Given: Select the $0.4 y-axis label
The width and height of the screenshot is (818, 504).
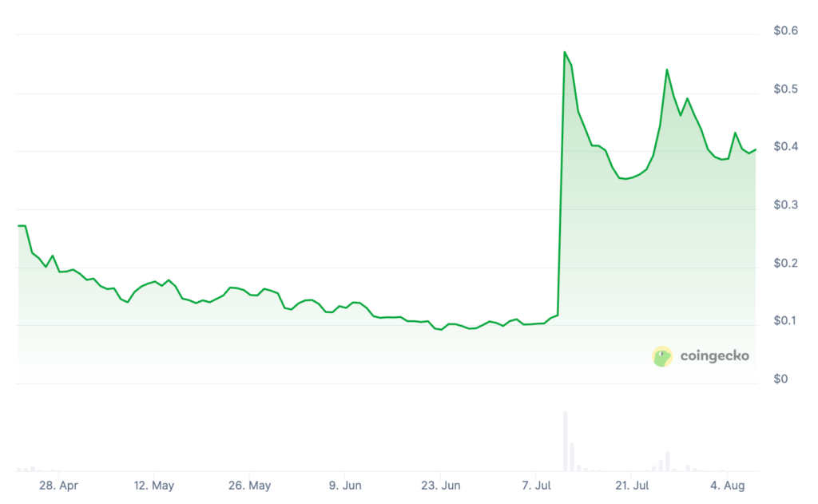Looking at the screenshot, I should 785,147.
